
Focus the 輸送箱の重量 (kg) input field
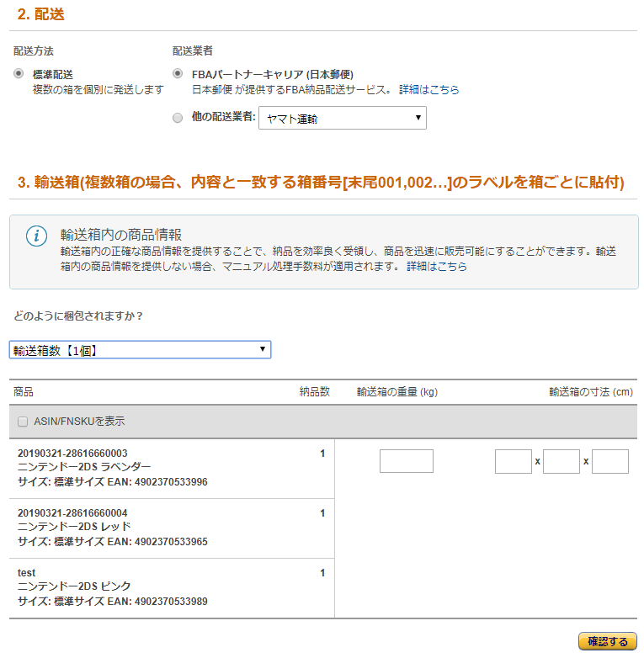(x=407, y=461)
